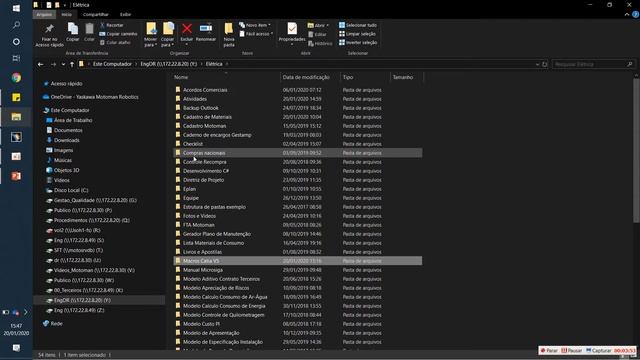Launch Chrome from the taskbar
640x360 pixels.
point(16,78)
